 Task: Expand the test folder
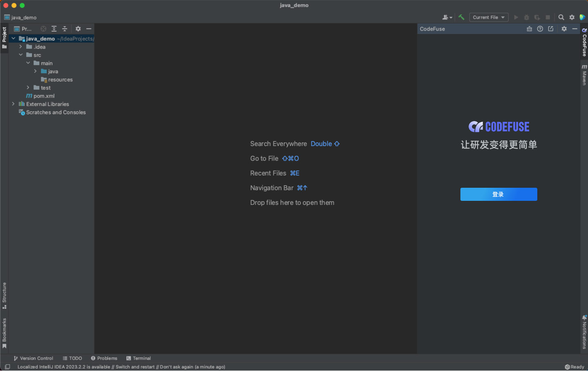[28, 88]
